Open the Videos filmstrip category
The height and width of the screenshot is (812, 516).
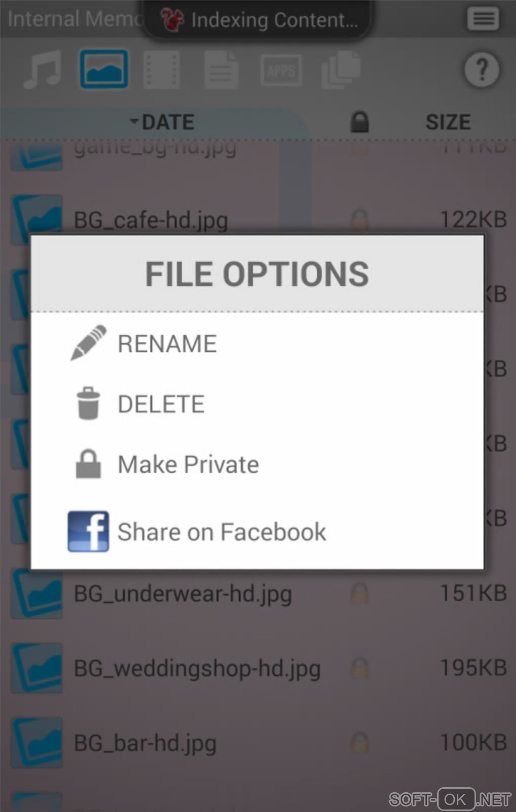(x=161, y=70)
